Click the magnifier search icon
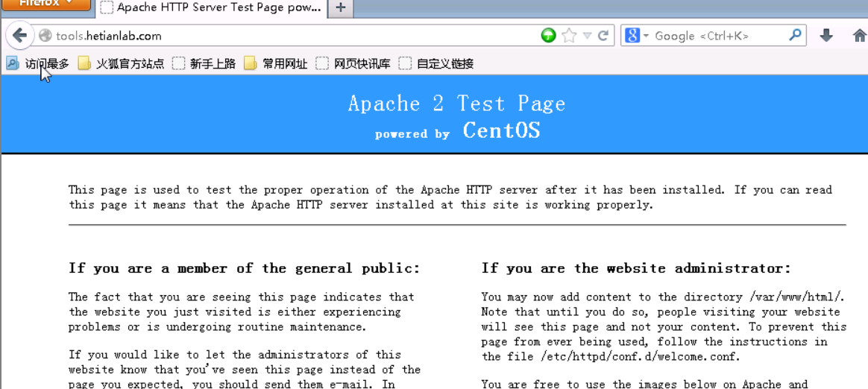 [x=795, y=36]
